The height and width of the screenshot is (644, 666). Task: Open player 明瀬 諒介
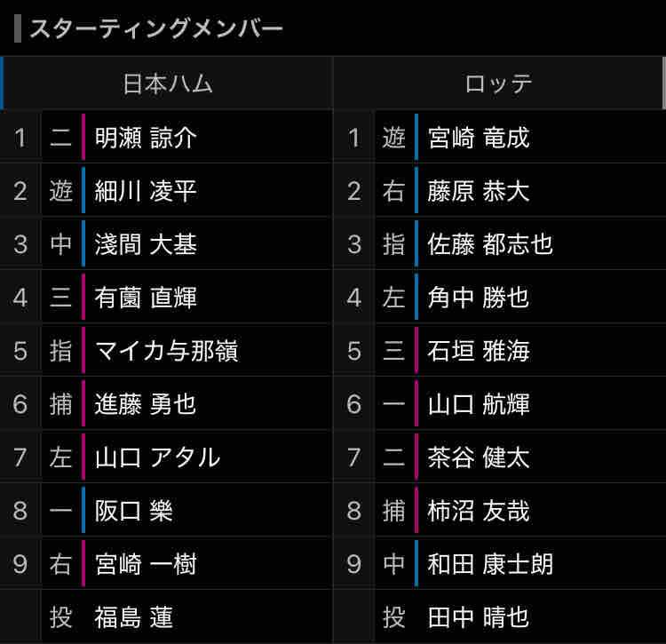pos(146,138)
